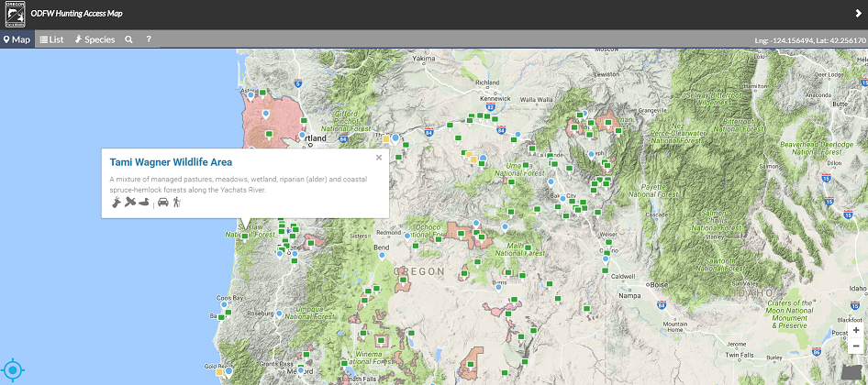Image resolution: width=868 pixels, height=385 pixels.
Task: Select the Tami Wagner marker beneath the popup pointer
Action: 245,236
